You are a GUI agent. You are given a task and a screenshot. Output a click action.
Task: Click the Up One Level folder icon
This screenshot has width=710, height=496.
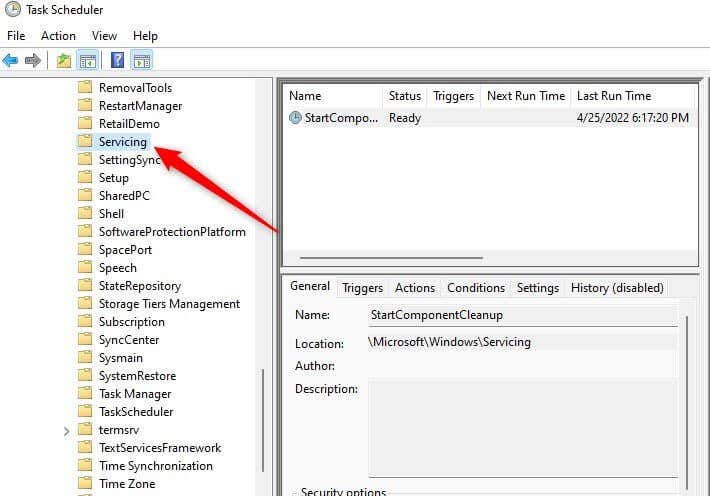tap(64, 60)
